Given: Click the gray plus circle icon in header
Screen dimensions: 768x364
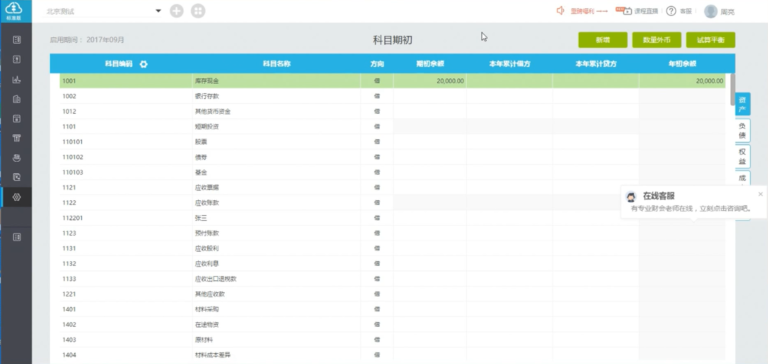Looking at the screenshot, I should click(177, 11).
